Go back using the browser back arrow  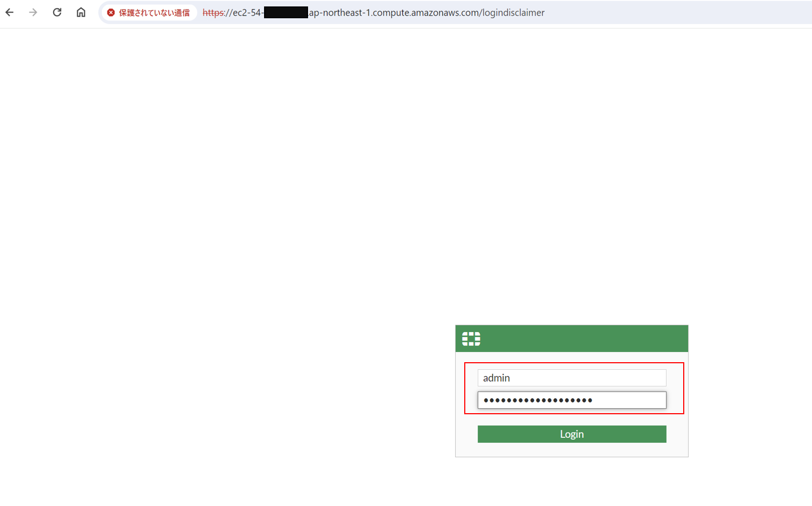(10, 12)
